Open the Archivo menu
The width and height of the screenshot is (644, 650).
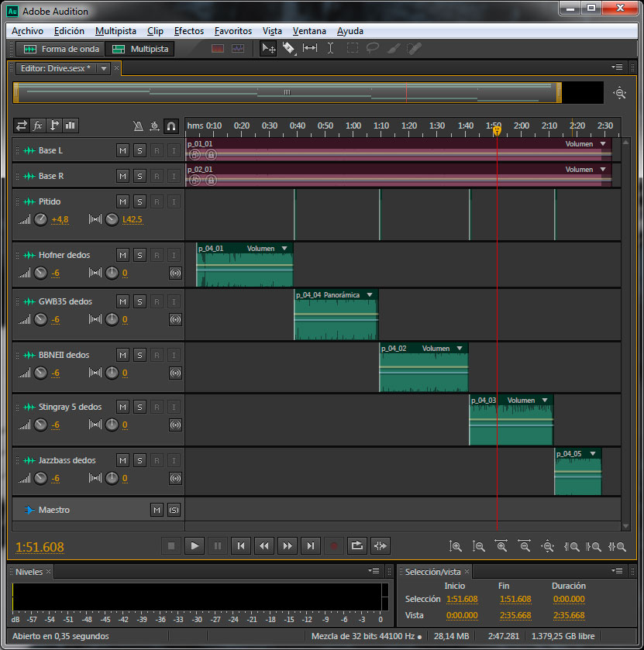(x=27, y=31)
